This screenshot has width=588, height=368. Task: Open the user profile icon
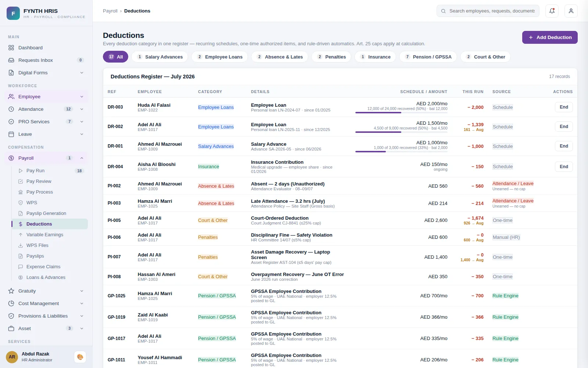[x=571, y=11]
